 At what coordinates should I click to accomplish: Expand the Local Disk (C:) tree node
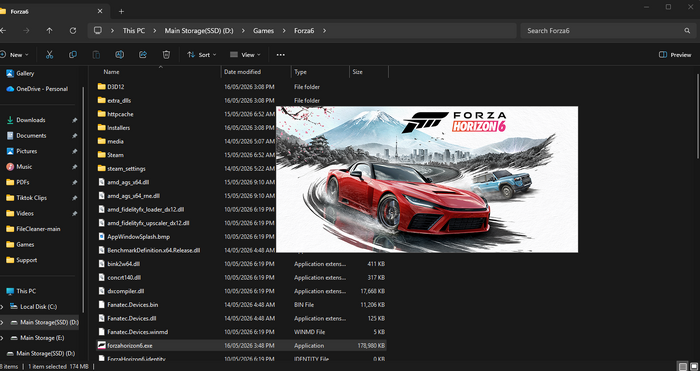click(x=2, y=307)
